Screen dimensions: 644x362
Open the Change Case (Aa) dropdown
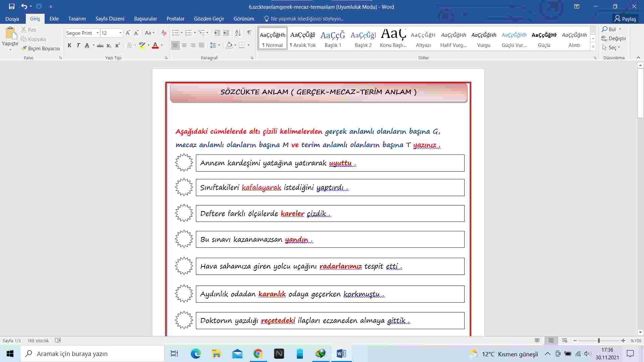[x=149, y=33]
